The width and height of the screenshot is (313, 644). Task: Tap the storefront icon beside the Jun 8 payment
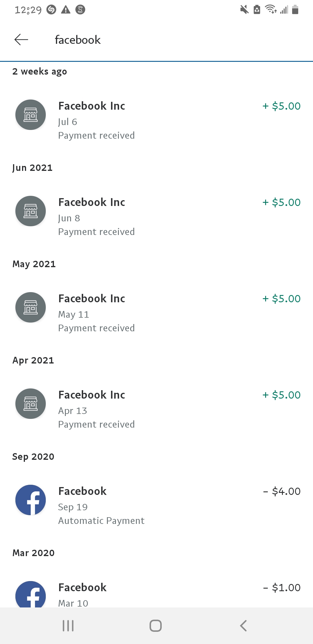30,211
